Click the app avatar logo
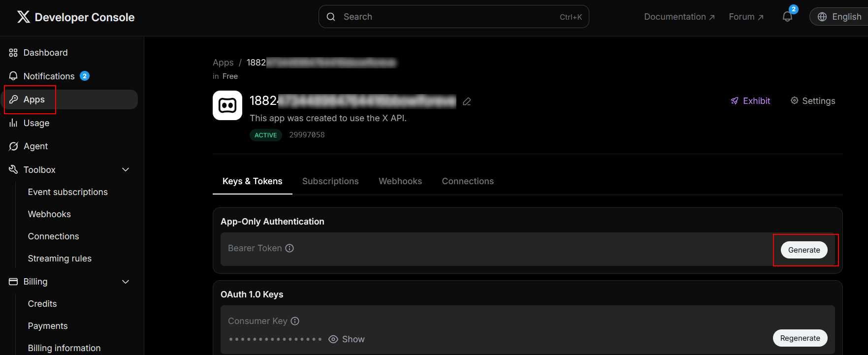Viewport: 868px width, 355px height. pyautogui.click(x=227, y=105)
